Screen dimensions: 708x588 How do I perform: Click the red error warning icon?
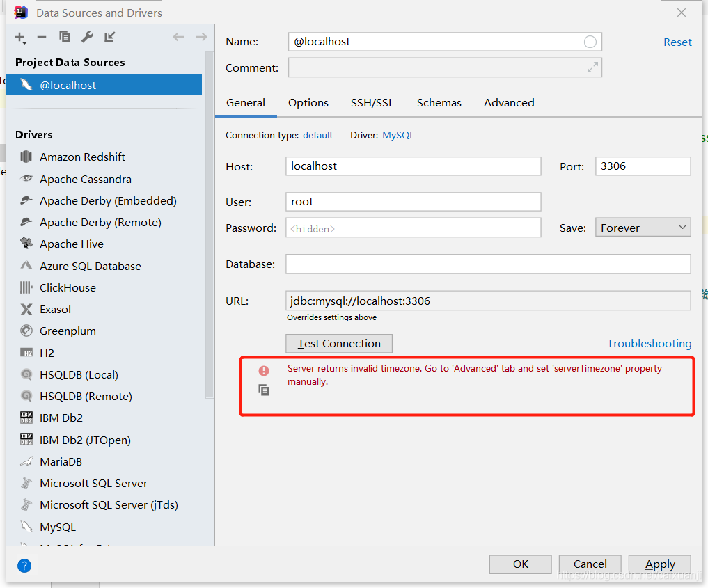[x=264, y=370]
